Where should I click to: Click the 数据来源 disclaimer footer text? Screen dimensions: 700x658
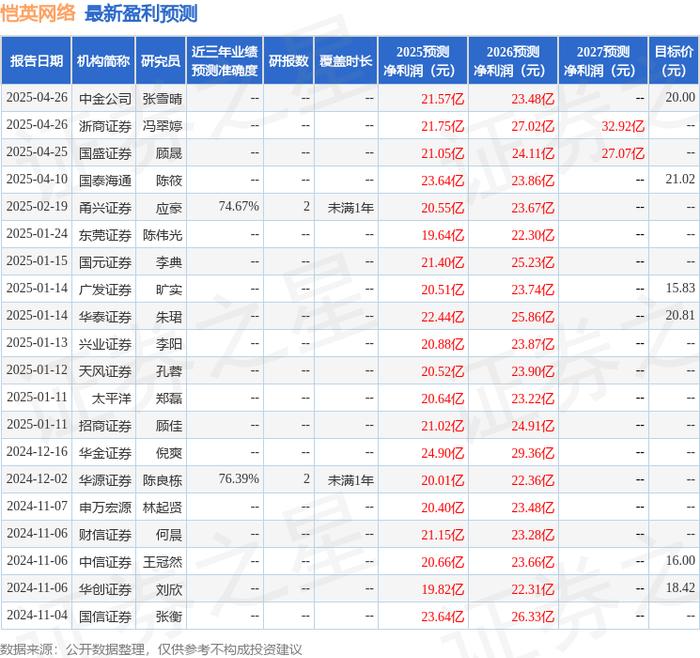tap(151, 649)
